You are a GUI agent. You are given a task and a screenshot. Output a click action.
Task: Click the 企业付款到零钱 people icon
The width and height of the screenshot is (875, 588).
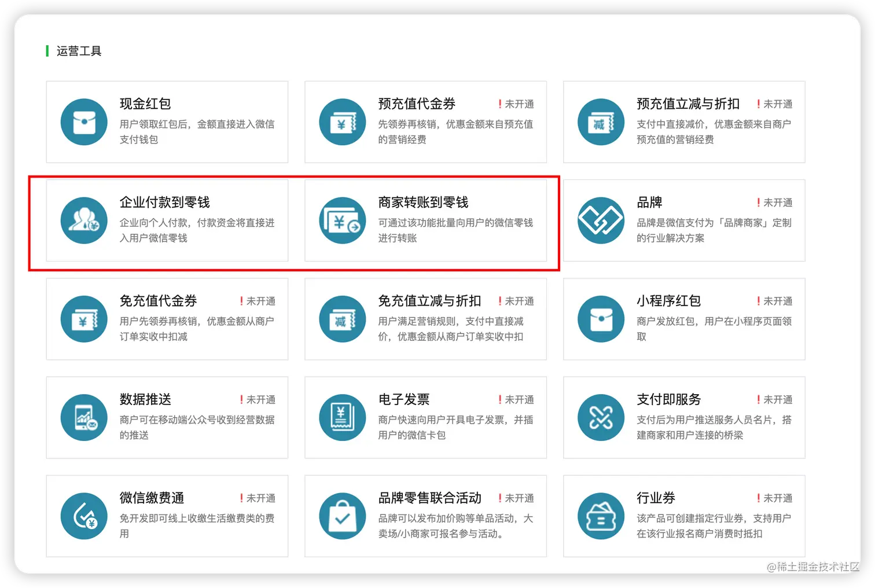84,220
